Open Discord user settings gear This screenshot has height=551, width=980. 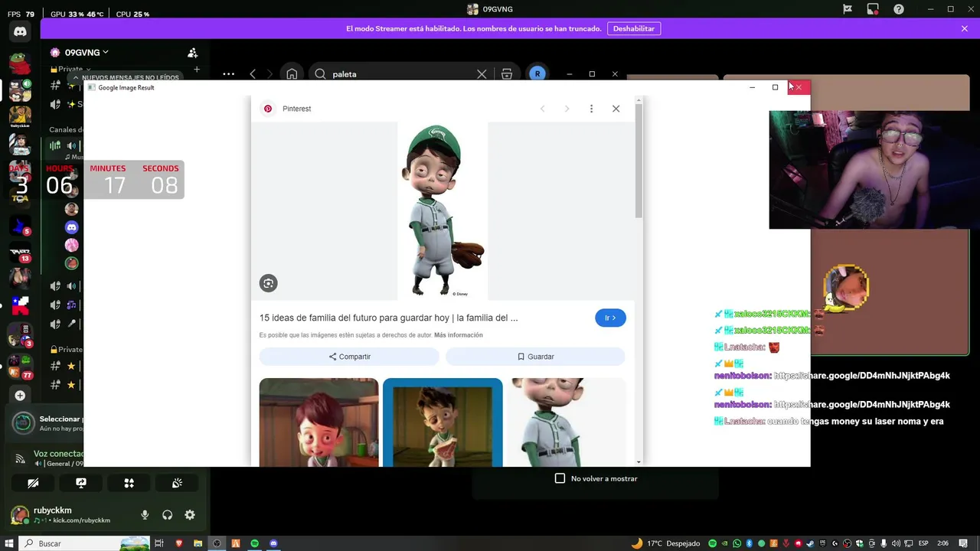click(x=190, y=515)
